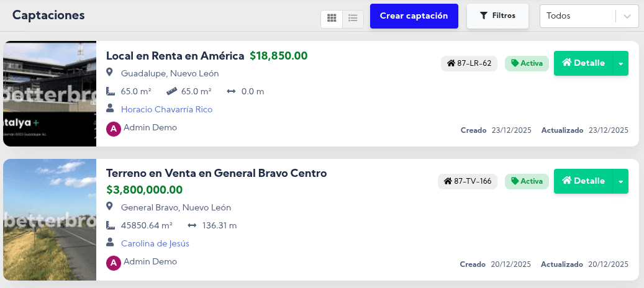The width and height of the screenshot is (644, 288).
Task: Open dropdown arrow beside first Detalle button
Action: [620, 63]
